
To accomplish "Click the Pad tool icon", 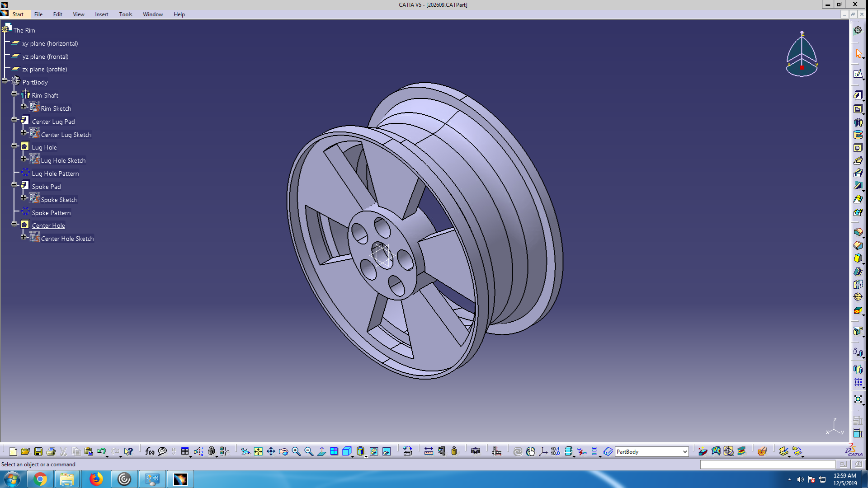I will (x=858, y=95).
